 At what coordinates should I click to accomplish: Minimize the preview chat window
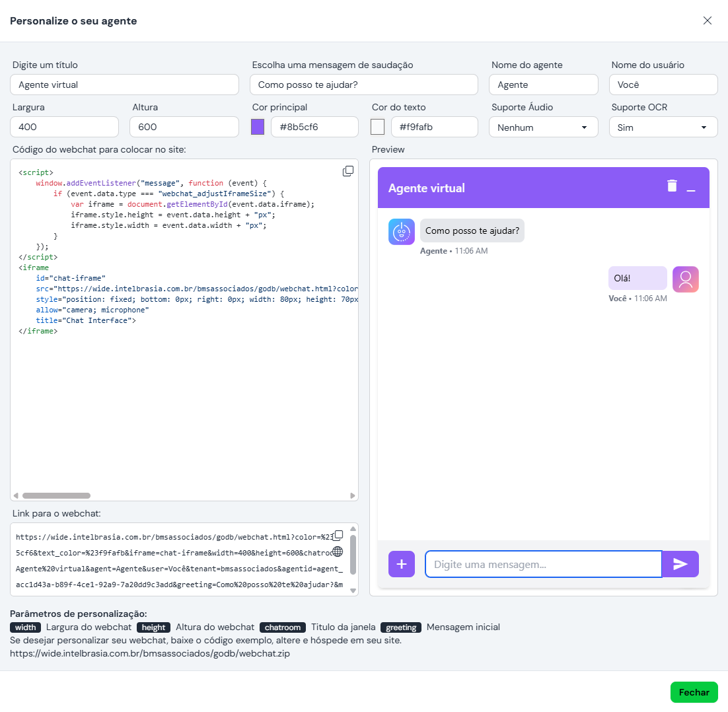(691, 190)
